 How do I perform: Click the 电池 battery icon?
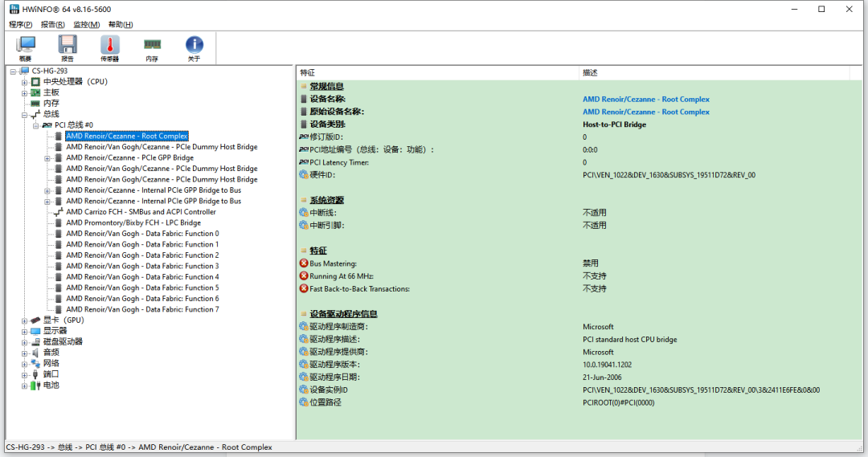[x=35, y=385]
